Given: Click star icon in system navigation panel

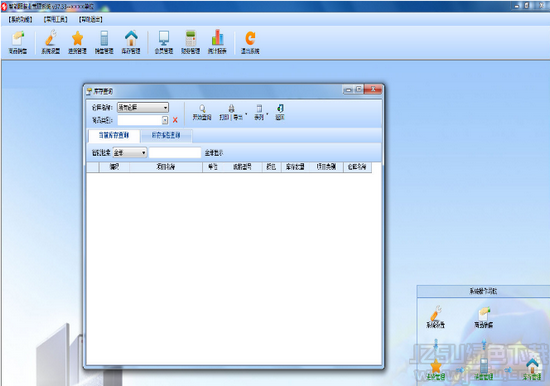Looking at the screenshot, I should [x=436, y=366].
